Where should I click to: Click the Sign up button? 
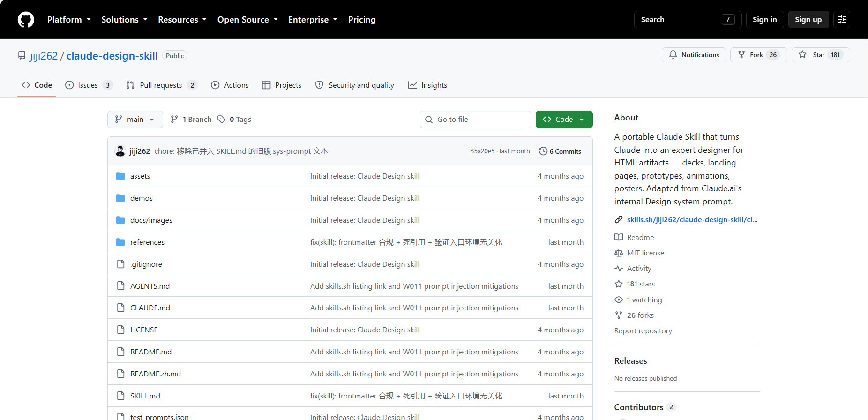(808, 20)
